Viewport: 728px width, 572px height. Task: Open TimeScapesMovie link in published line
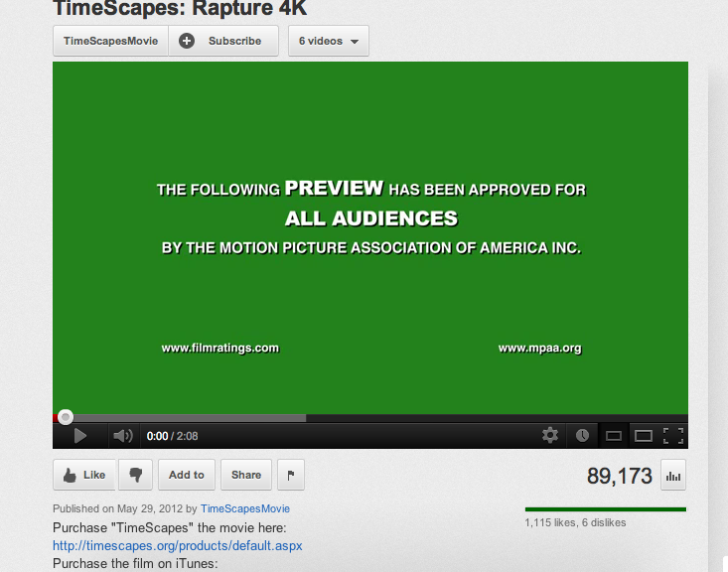(245, 508)
